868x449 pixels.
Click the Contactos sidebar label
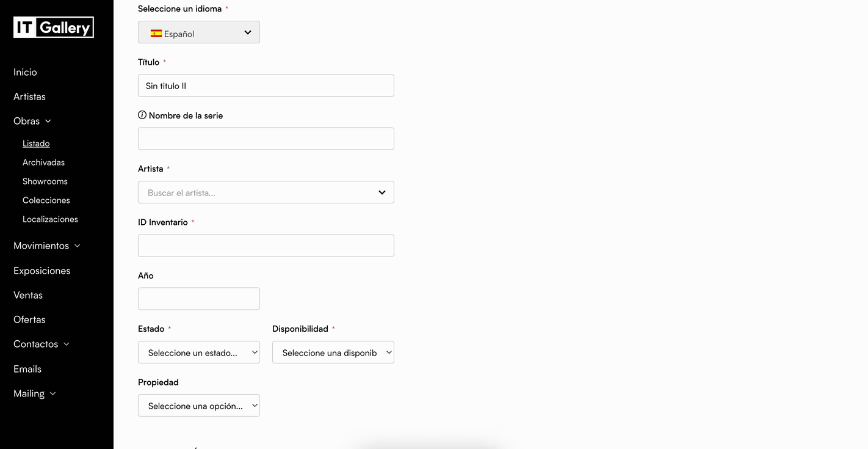click(35, 344)
